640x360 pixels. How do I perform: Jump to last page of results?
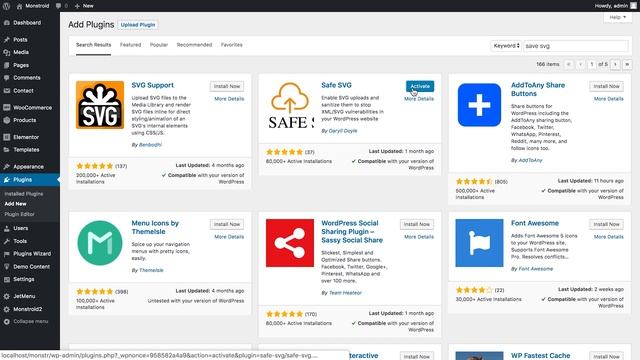627,64
